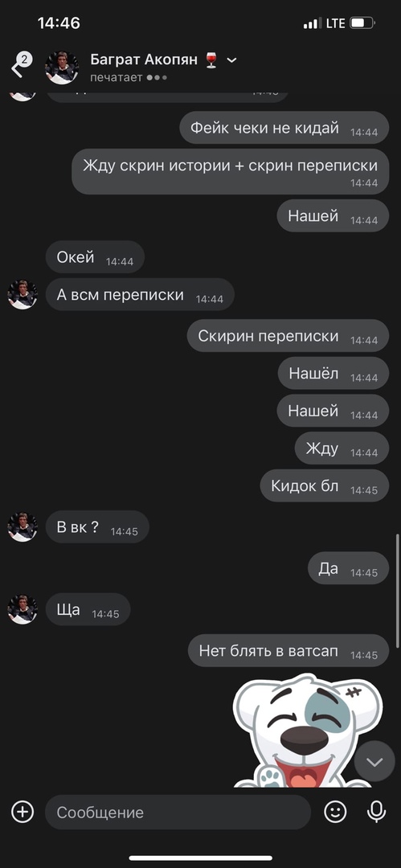The width and height of the screenshot is (401, 868).
Task: Open attachment menu with plus icon
Action: click(x=23, y=812)
